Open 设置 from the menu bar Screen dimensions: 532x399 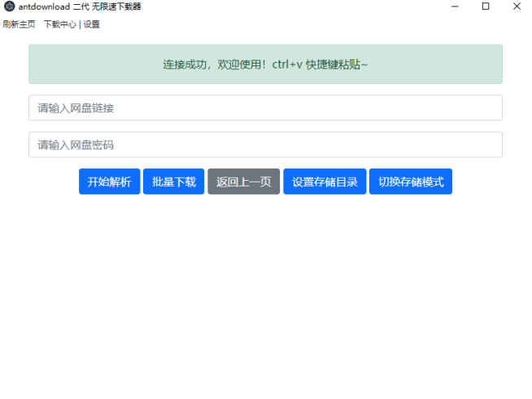tap(91, 24)
